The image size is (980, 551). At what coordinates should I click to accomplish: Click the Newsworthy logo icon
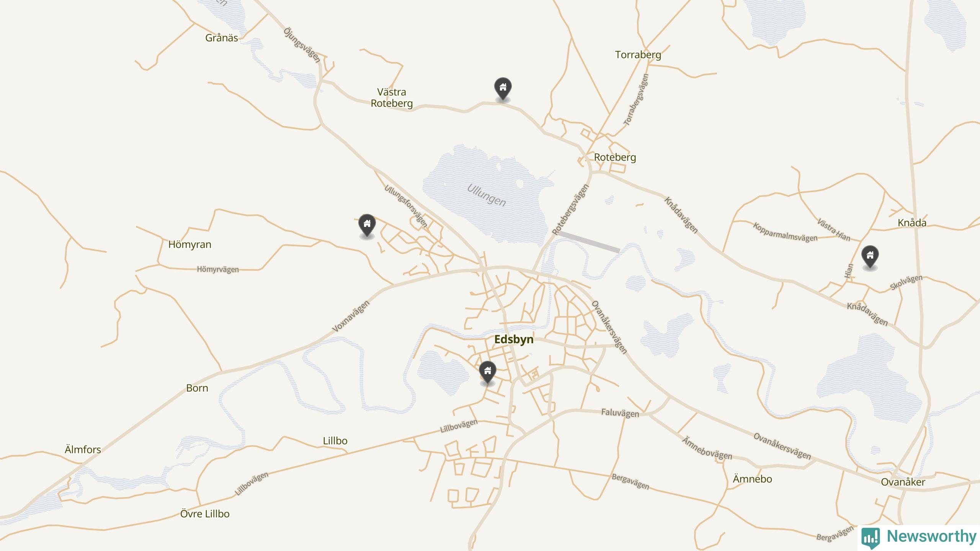[x=871, y=538]
